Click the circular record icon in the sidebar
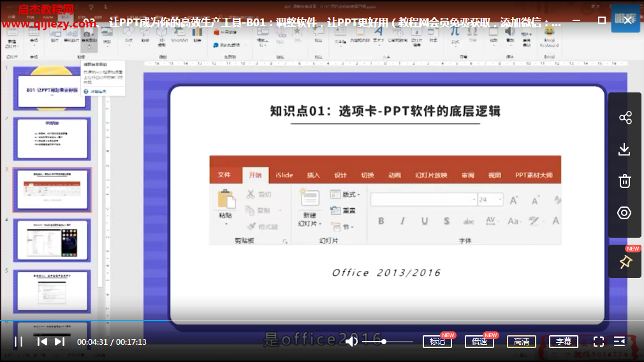The image size is (644, 362). click(x=624, y=213)
